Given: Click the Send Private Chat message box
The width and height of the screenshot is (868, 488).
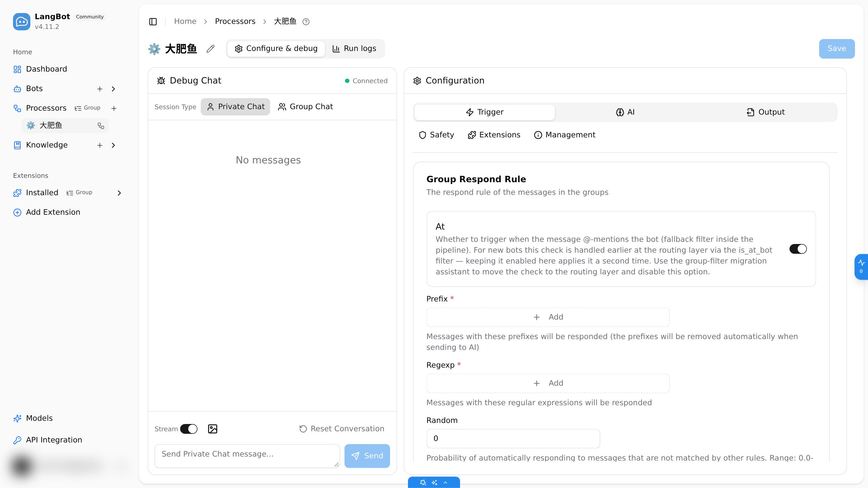Looking at the screenshot, I should [247, 456].
